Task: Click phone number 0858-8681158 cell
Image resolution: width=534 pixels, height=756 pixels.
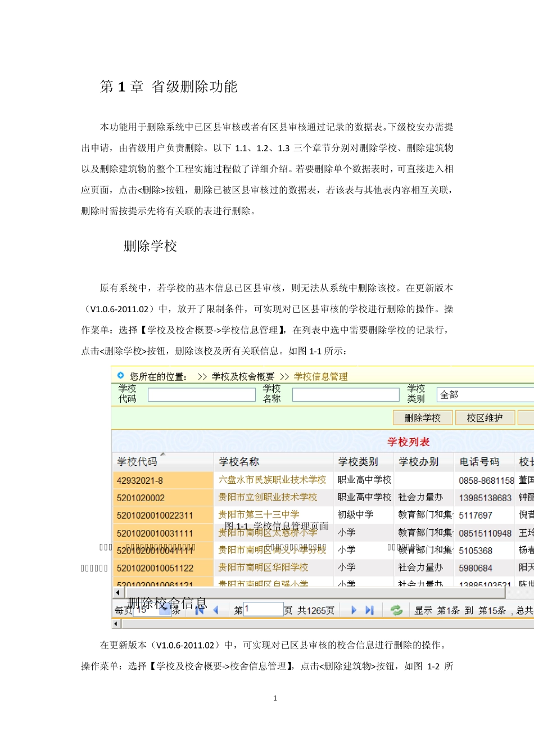Action: point(486,481)
